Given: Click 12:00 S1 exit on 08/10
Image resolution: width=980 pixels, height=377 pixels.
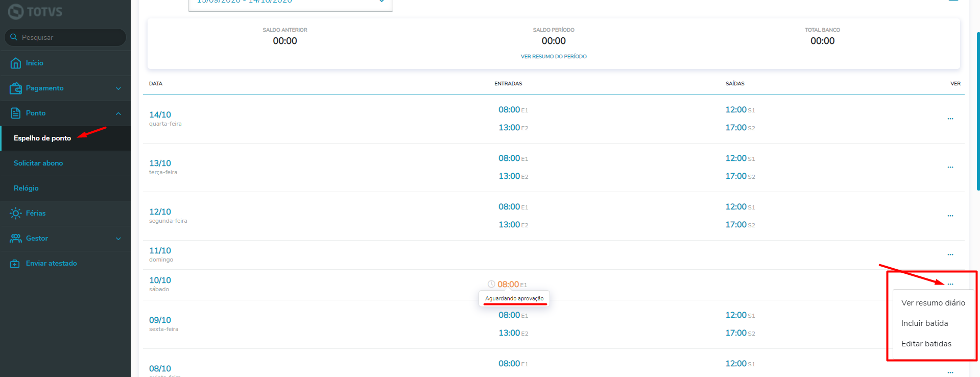Looking at the screenshot, I should point(740,364).
